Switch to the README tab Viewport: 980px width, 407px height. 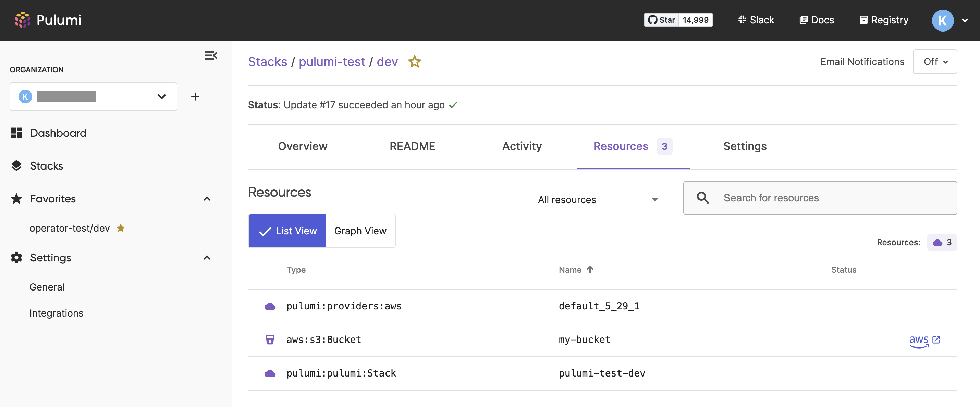[413, 146]
